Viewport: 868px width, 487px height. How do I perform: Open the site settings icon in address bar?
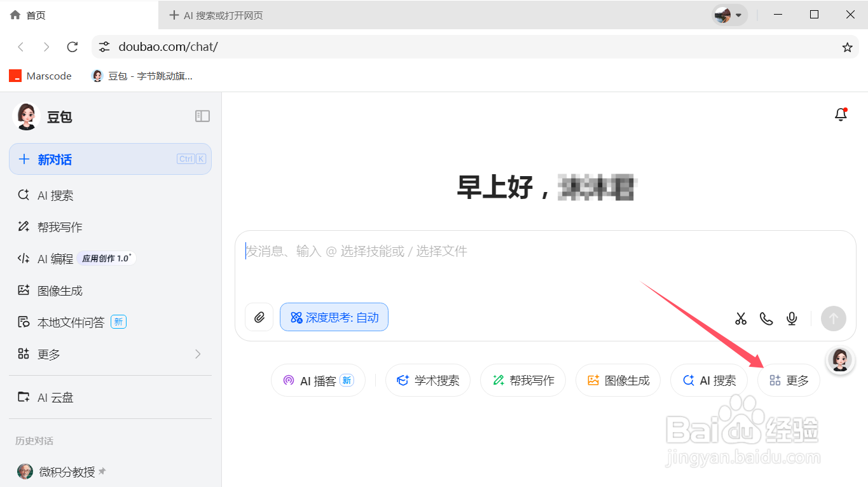[104, 47]
